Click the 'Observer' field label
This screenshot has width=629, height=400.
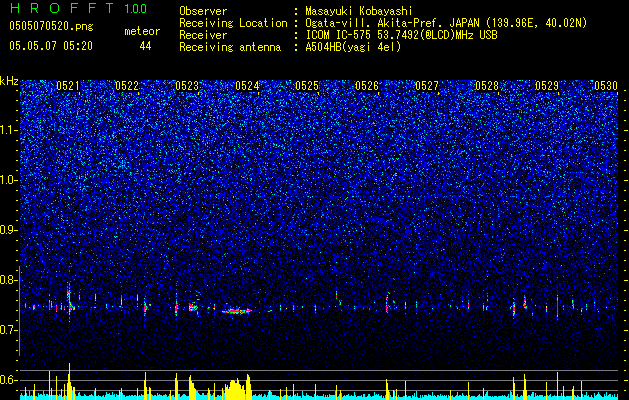[203, 11]
